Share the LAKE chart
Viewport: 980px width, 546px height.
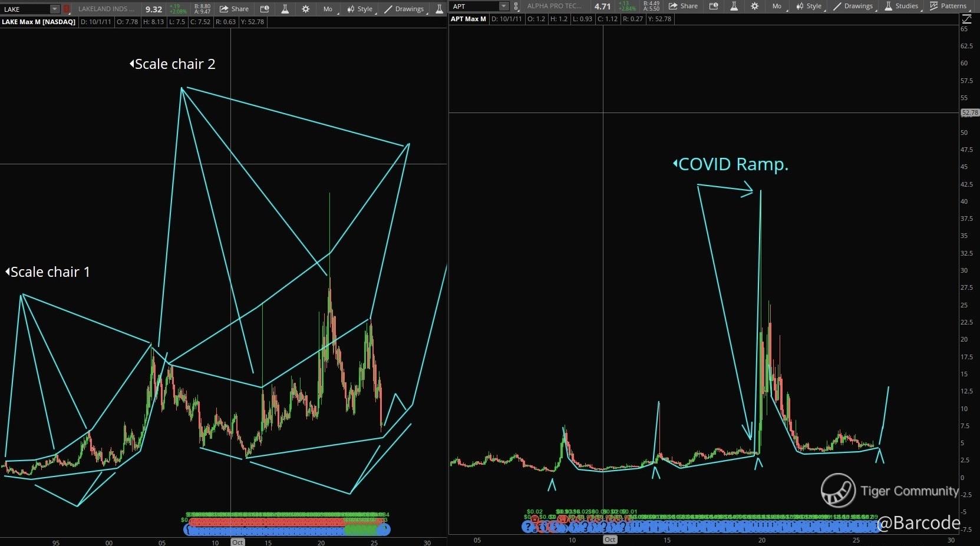click(234, 9)
